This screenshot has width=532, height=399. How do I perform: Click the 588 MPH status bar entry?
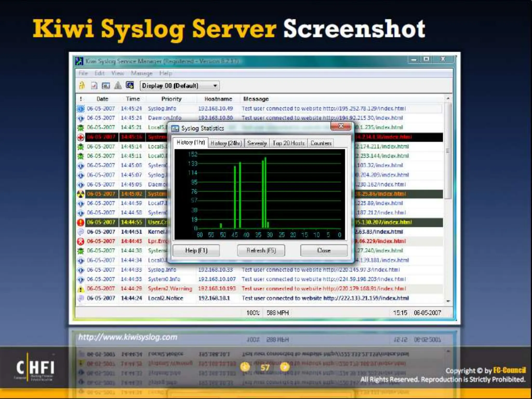(278, 313)
